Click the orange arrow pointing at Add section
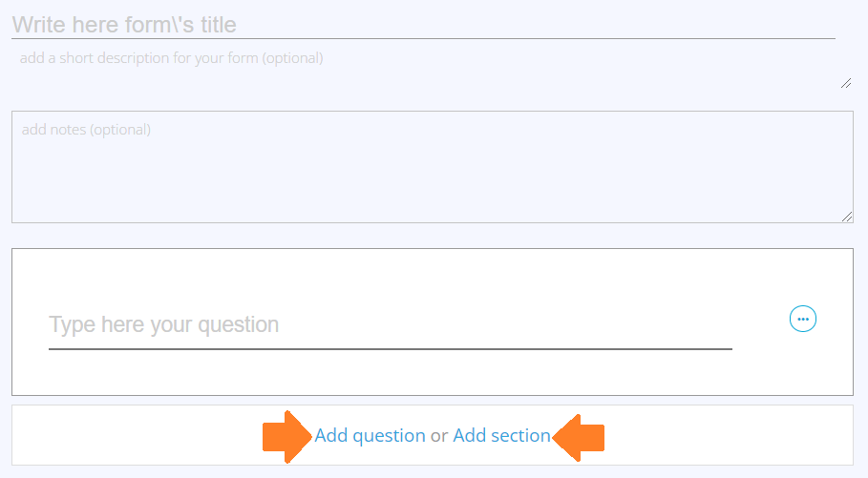 coord(578,437)
